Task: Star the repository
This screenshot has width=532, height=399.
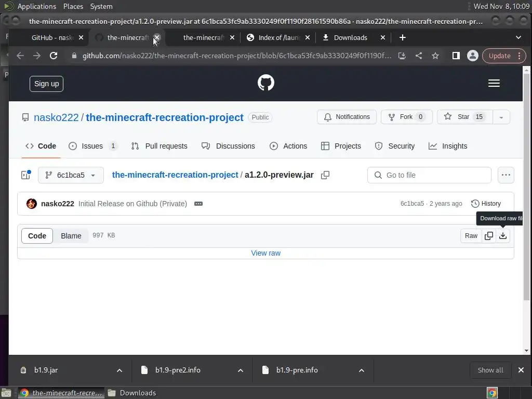Action: tap(465, 117)
